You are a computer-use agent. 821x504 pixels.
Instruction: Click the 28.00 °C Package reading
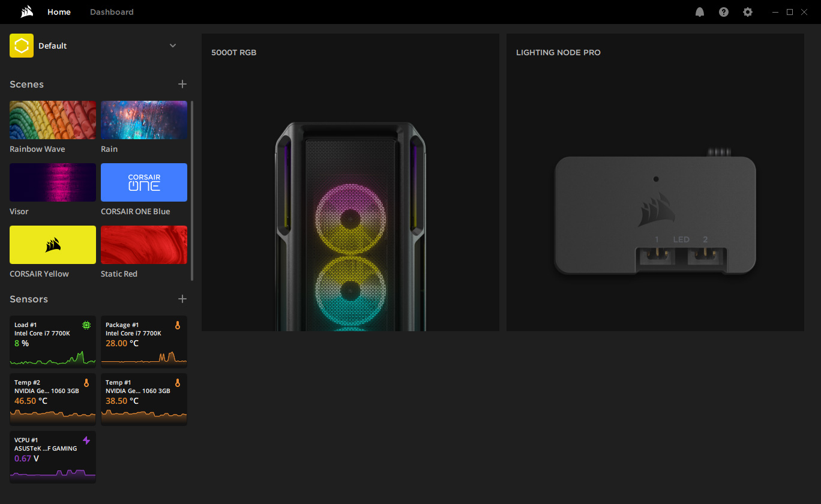tap(122, 344)
